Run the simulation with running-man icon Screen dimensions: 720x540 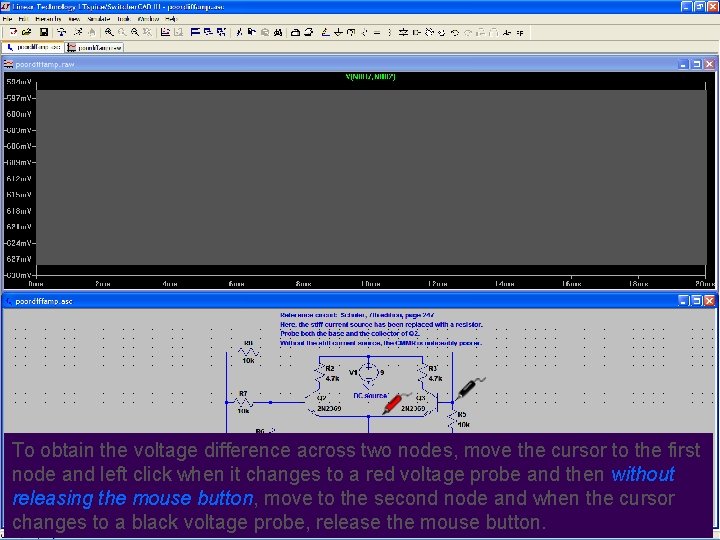click(x=78, y=32)
